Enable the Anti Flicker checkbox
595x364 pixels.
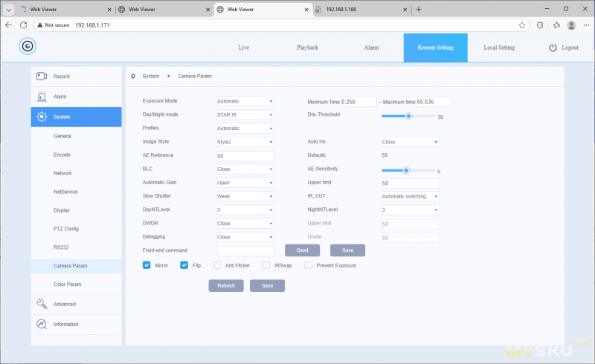click(217, 265)
